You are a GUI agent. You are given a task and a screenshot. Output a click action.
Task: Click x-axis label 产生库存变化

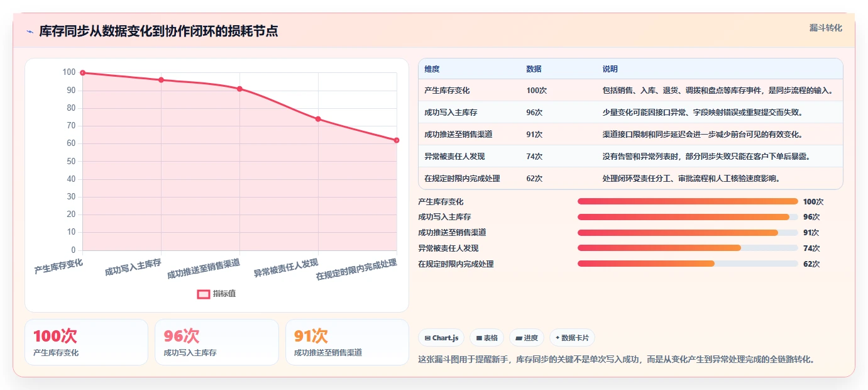coord(58,267)
